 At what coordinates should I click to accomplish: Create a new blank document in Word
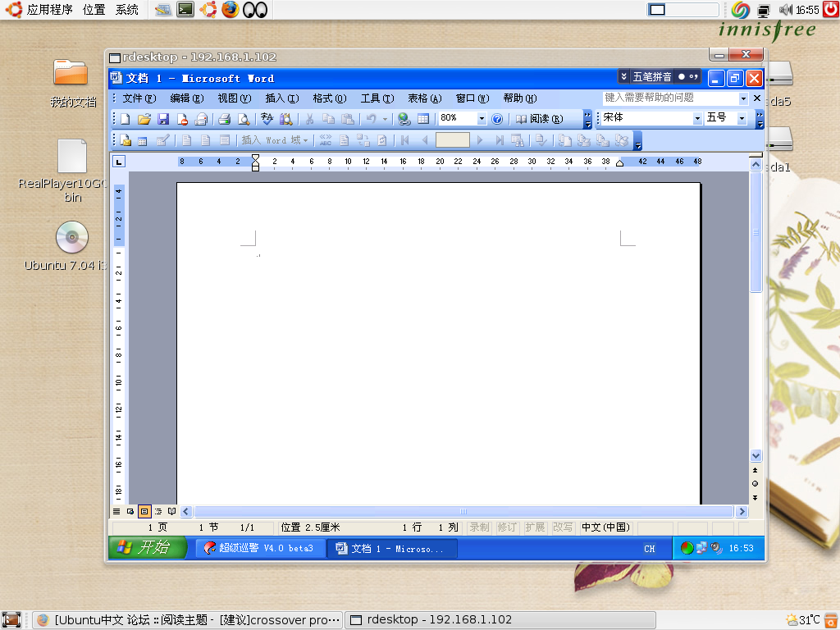pyautogui.click(x=126, y=119)
